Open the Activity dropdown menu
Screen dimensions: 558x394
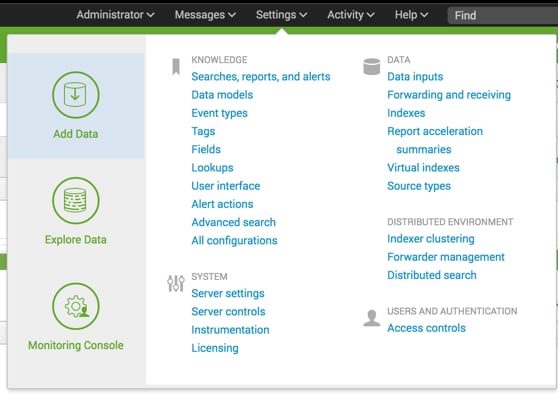pos(351,15)
